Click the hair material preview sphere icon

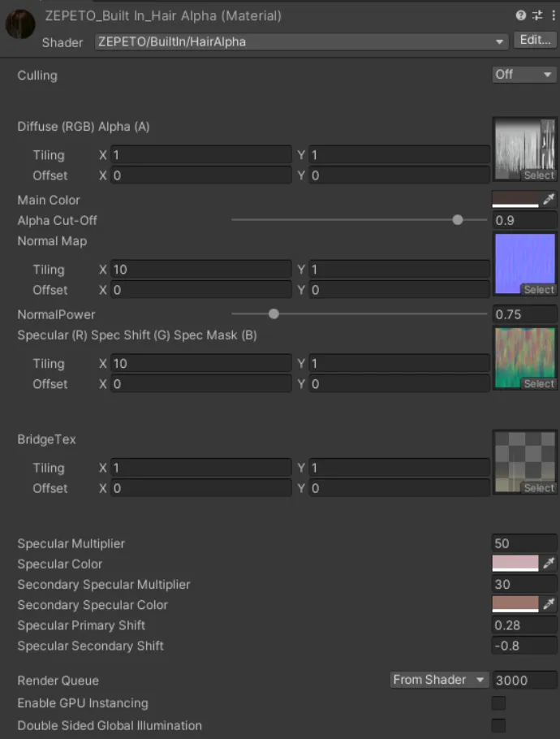coord(20,24)
